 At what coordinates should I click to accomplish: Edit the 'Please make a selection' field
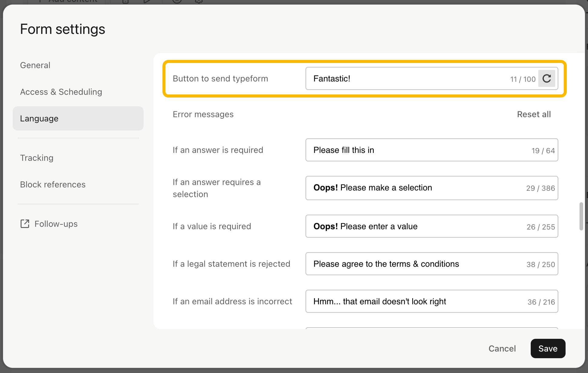[x=418, y=188]
